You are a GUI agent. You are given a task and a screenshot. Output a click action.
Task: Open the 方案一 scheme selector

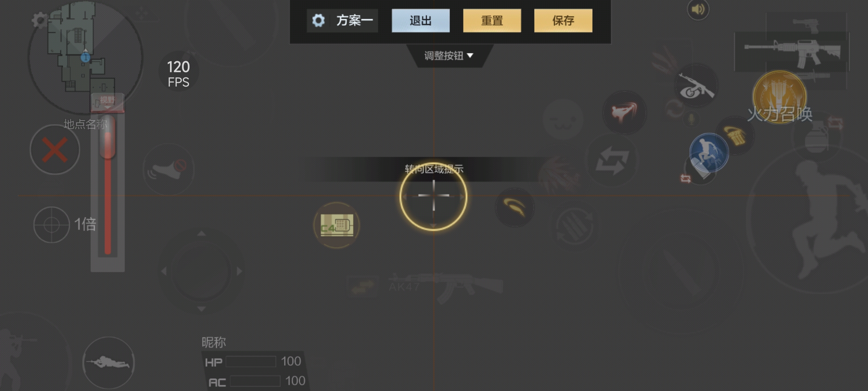[342, 21]
